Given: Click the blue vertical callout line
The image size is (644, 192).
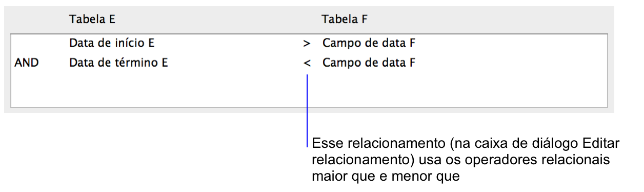Looking at the screenshot, I should point(307,110).
